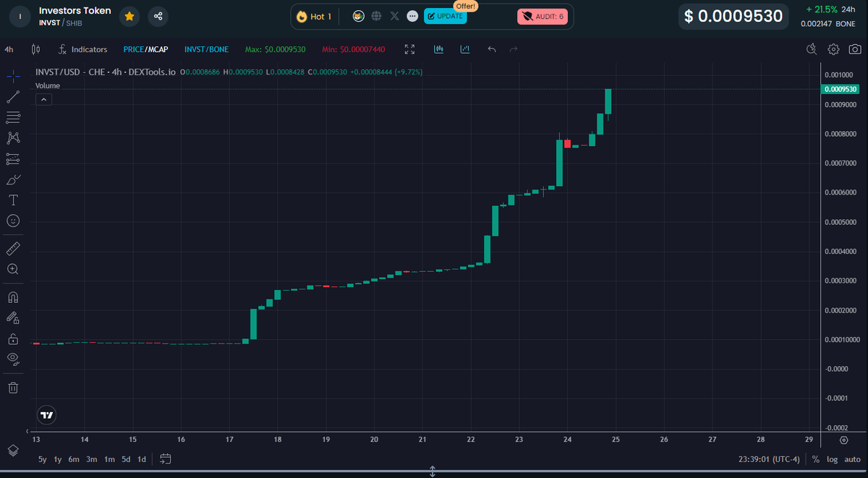Undo the last chart action
Screen dimensions: 868x478
click(492, 49)
